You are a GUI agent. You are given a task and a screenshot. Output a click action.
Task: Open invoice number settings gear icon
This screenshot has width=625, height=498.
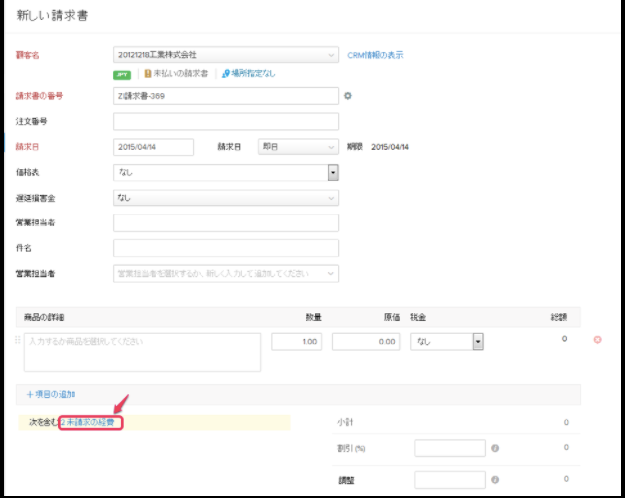tap(348, 96)
